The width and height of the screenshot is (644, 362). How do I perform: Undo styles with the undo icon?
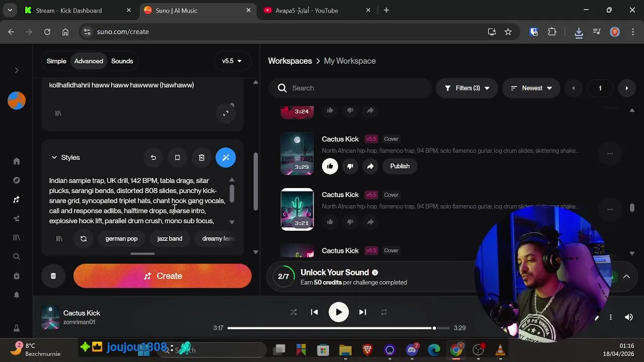tap(153, 157)
